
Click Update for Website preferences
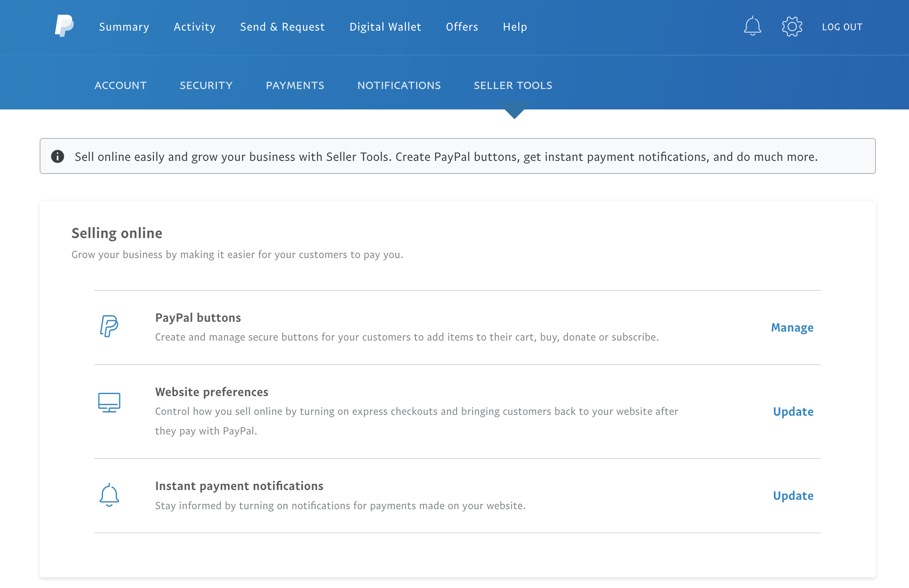[793, 412]
